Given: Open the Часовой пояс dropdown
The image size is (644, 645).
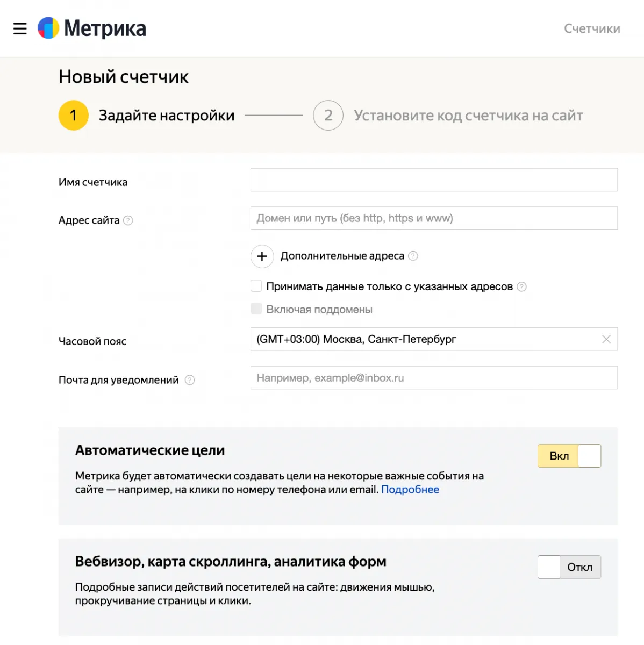Looking at the screenshot, I should 434,339.
